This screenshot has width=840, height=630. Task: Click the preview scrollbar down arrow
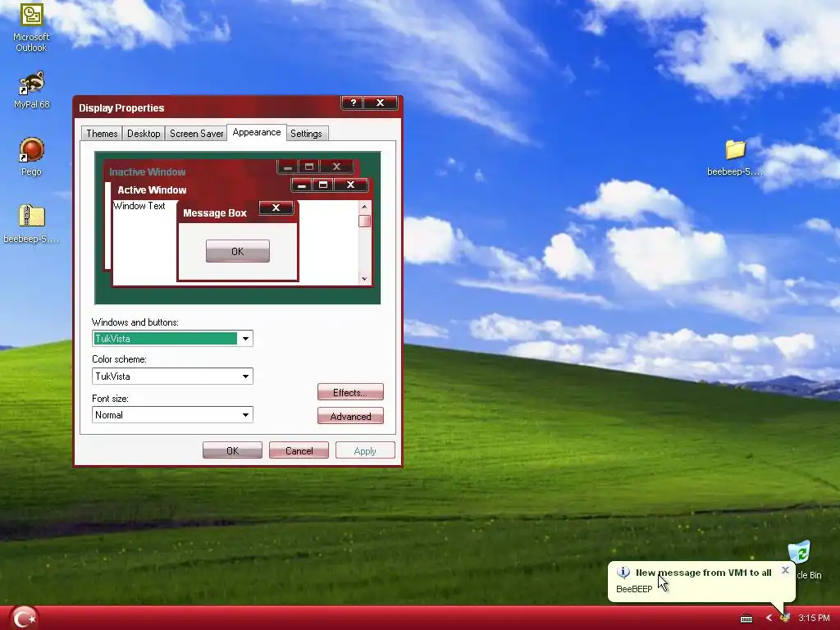click(x=364, y=279)
